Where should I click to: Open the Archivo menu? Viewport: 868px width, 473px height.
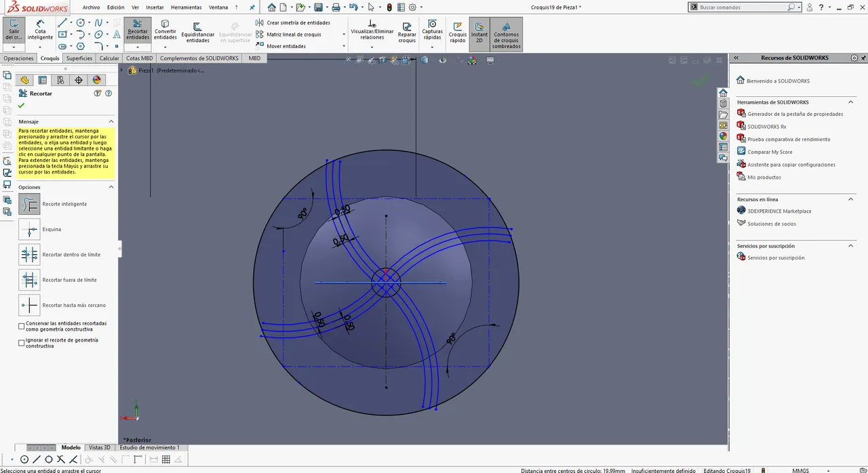(91, 7)
